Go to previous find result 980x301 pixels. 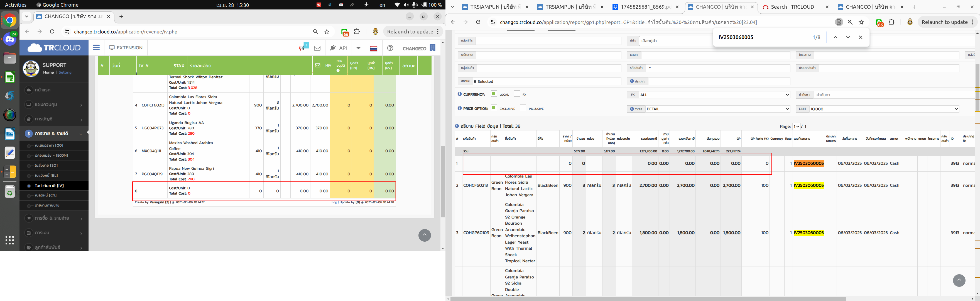(x=836, y=37)
